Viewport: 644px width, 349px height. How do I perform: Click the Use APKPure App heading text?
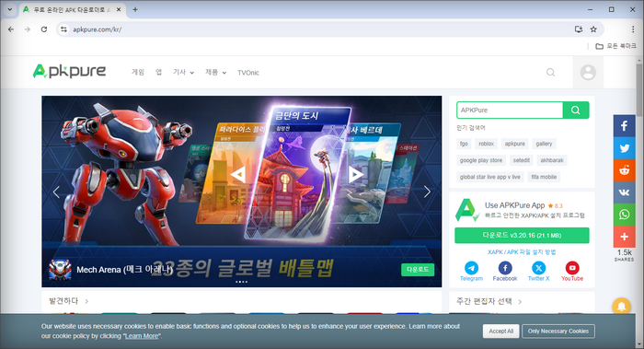coord(514,205)
